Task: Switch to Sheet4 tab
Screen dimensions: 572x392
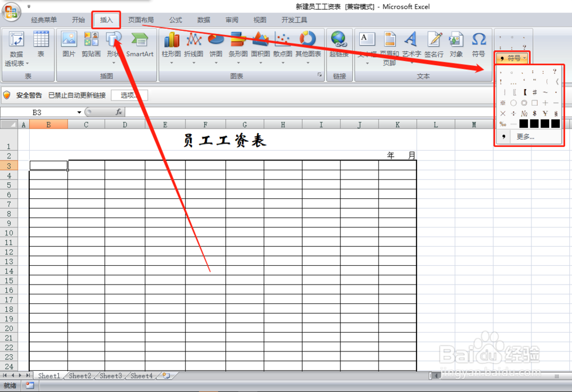Action: [x=141, y=375]
